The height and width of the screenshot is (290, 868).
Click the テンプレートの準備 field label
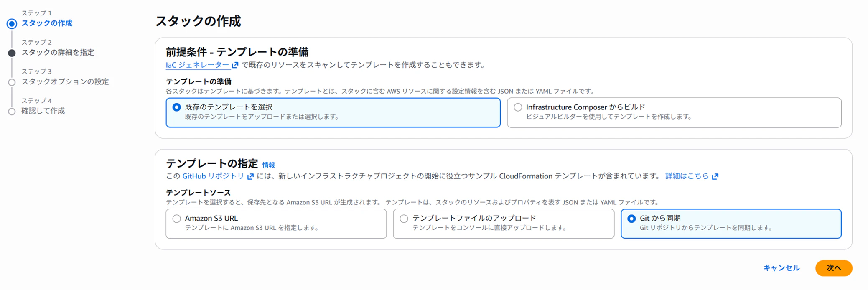tap(199, 81)
